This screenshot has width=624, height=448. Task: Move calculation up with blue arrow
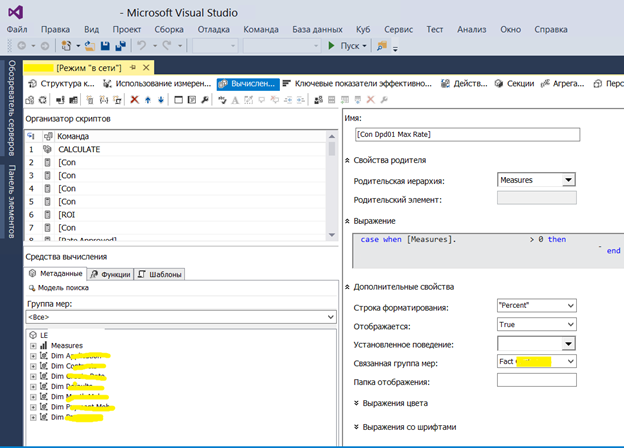(148, 100)
